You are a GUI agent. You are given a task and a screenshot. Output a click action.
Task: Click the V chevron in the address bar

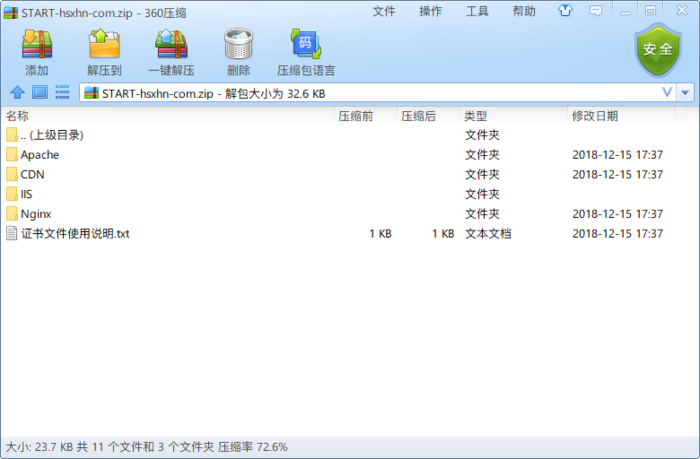[x=667, y=92]
